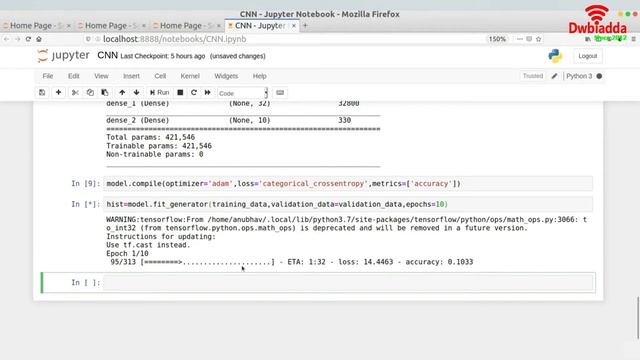640x360 pixels.
Task: Click the Last Checkpoint: 5 hours ago text
Action: coord(162,56)
